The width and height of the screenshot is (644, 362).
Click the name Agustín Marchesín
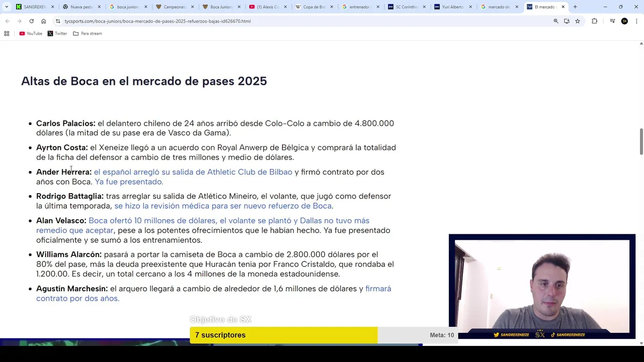pos(72,289)
